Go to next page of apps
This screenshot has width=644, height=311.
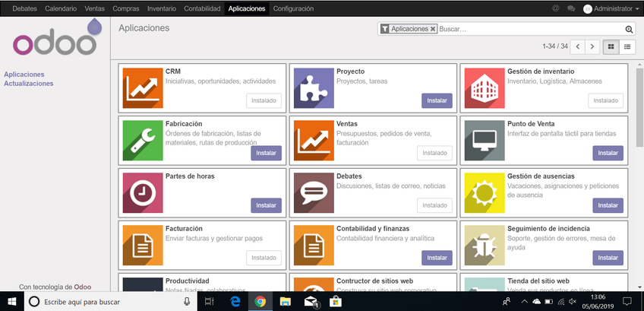(x=592, y=46)
